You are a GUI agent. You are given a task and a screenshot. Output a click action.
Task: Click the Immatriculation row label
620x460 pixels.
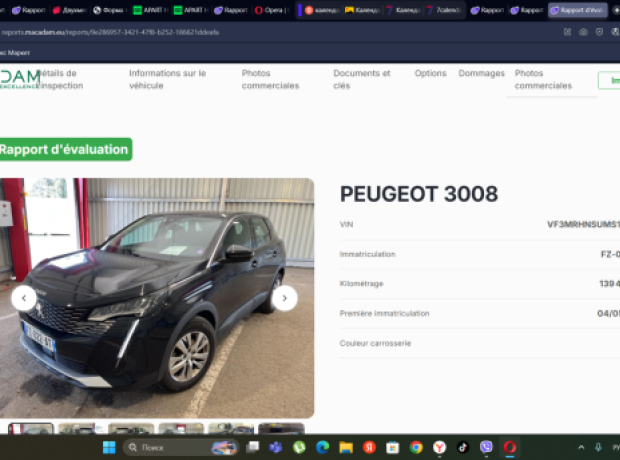tap(367, 254)
